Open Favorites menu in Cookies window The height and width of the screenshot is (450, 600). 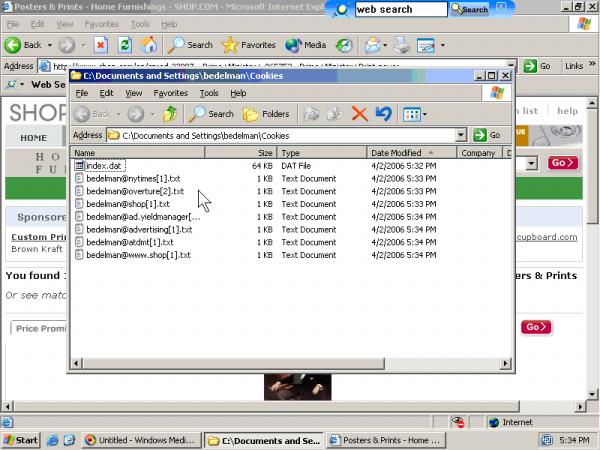pyautogui.click(x=171, y=93)
